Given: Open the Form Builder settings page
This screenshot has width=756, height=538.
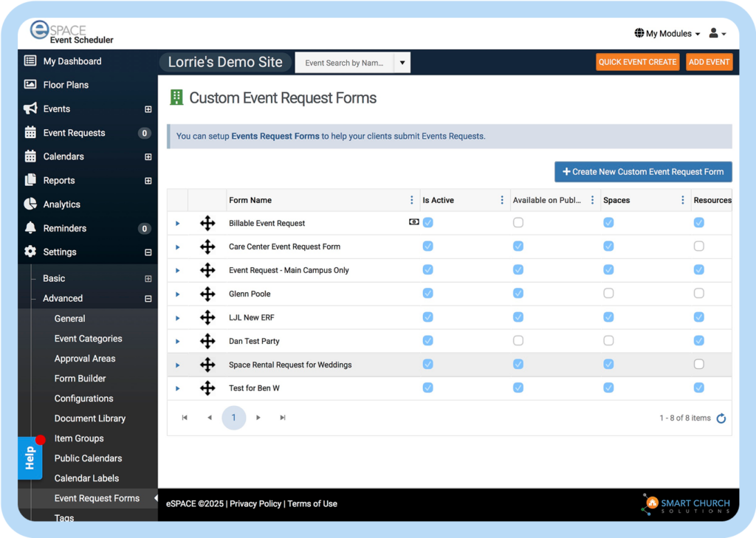Looking at the screenshot, I should (x=80, y=379).
